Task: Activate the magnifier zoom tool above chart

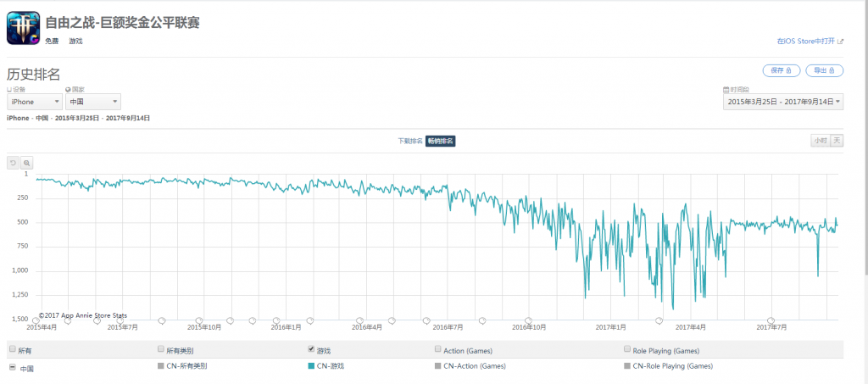Action: (26, 163)
